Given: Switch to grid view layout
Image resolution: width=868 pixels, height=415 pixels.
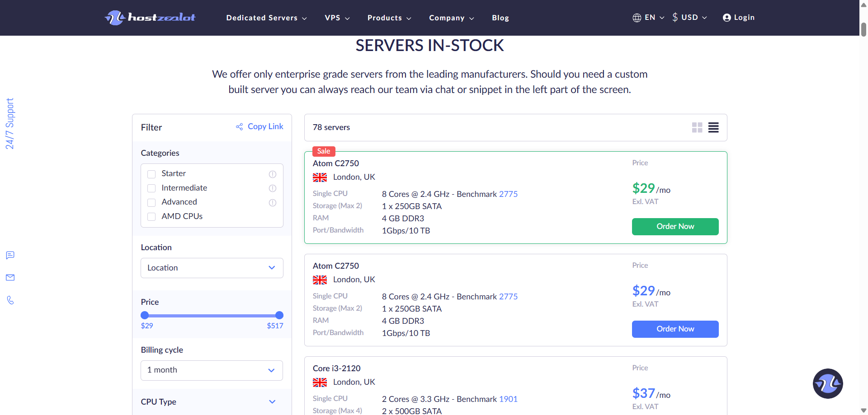Looking at the screenshot, I should pos(697,127).
